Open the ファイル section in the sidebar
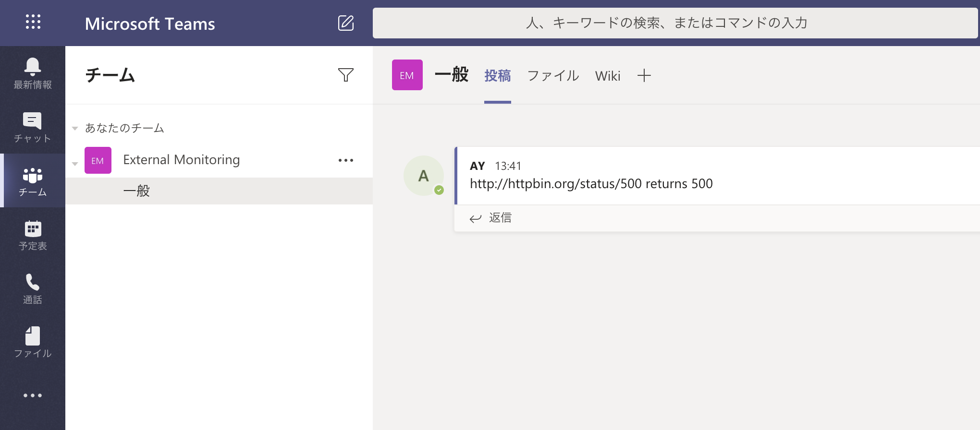 click(33, 343)
